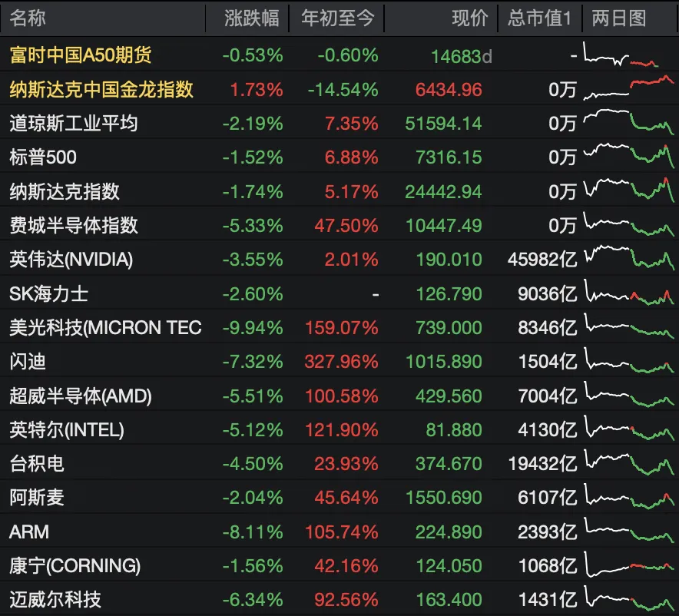Click the 闪迪 trend thumbnail
The width and height of the screenshot is (679, 616).
click(629, 359)
